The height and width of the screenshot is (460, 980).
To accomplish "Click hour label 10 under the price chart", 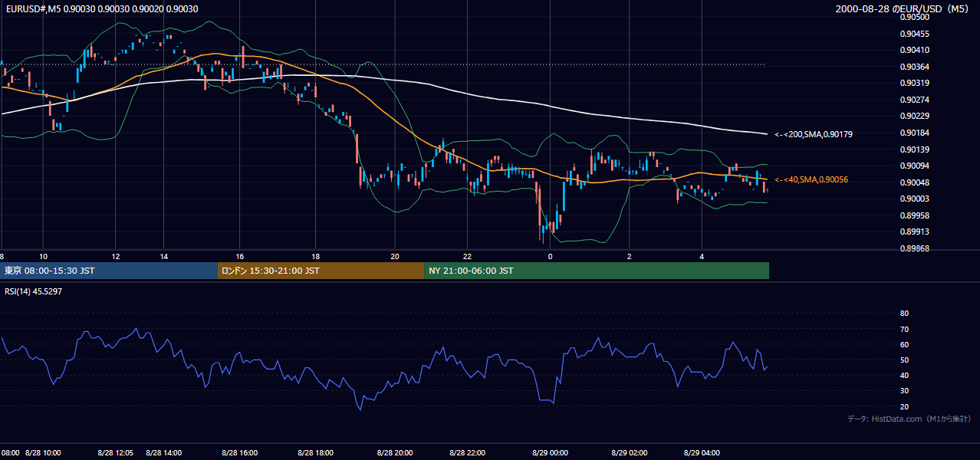I will pyautogui.click(x=43, y=256).
